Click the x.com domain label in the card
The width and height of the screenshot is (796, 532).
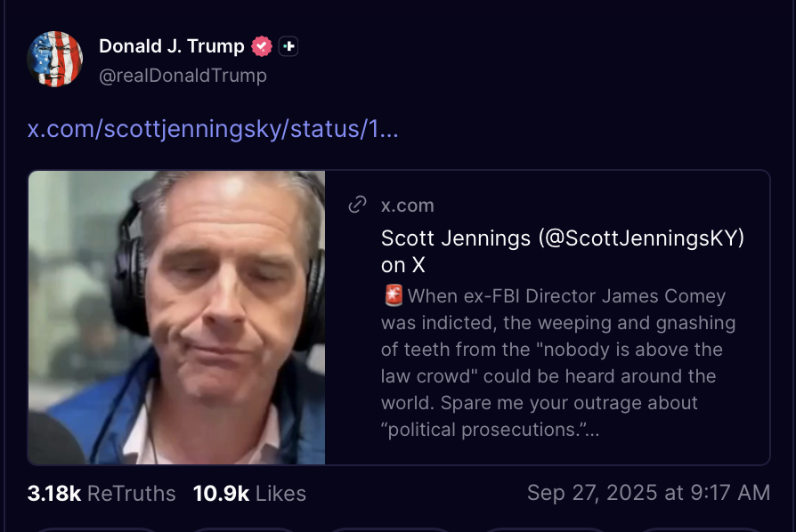[408, 206]
